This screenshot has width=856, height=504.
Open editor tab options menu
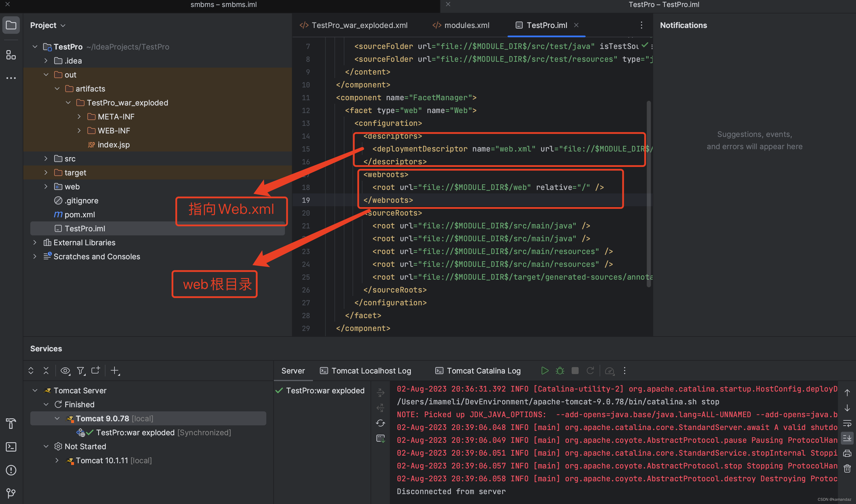coord(641,25)
